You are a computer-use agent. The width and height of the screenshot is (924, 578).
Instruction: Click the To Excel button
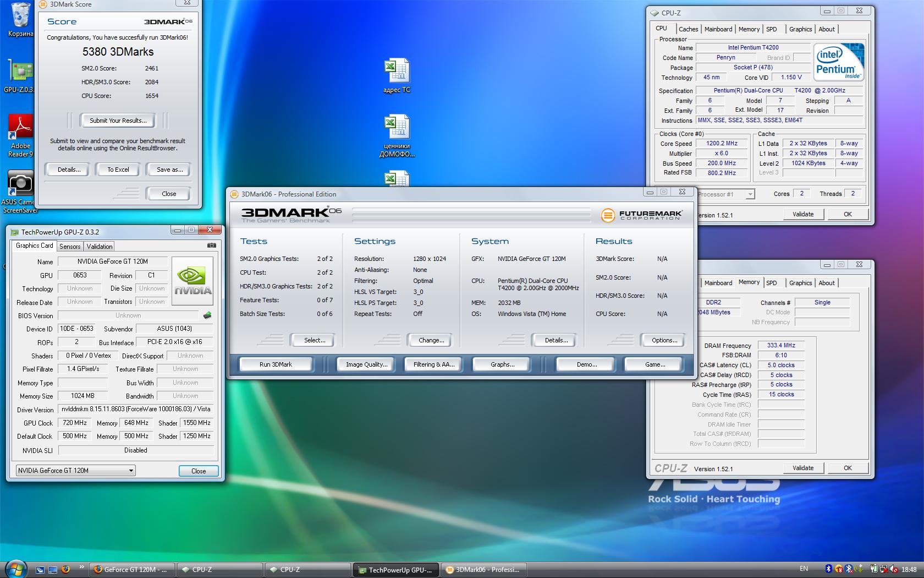pyautogui.click(x=118, y=170)
